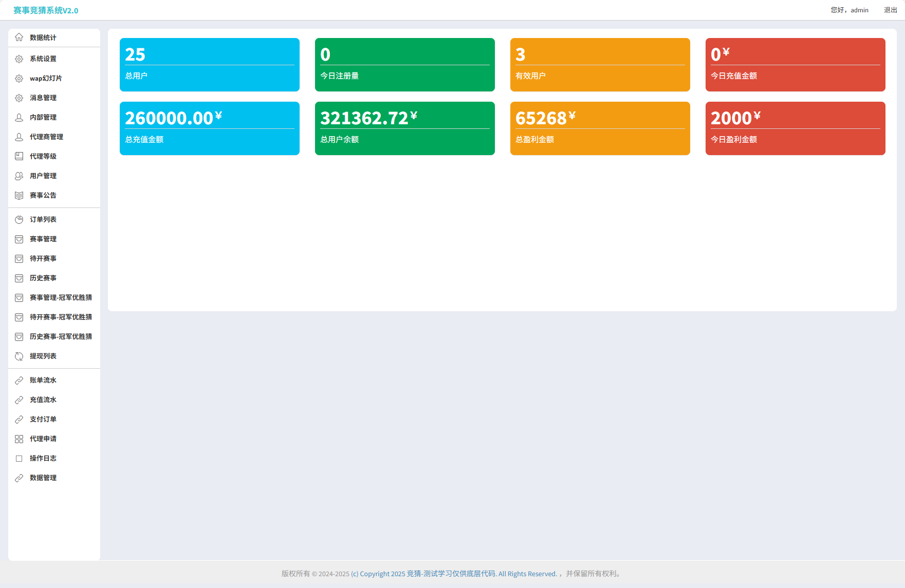
Task: Click the 赛事竞猜系统V2.0 title
Action: point(46,11)
